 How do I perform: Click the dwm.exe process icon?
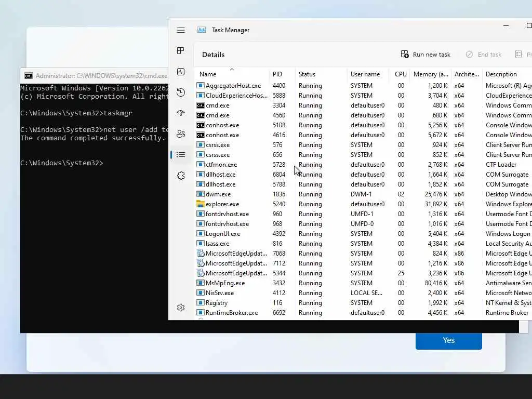[201, 194]
